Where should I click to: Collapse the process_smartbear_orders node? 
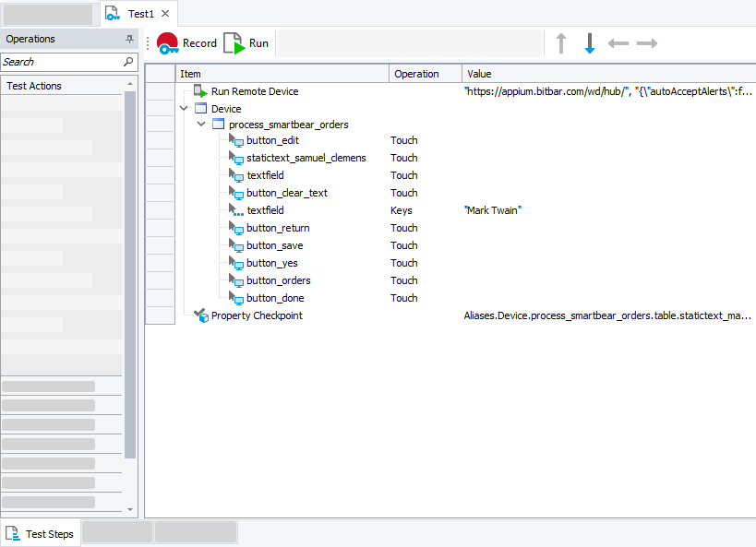(x=201, y=124)
